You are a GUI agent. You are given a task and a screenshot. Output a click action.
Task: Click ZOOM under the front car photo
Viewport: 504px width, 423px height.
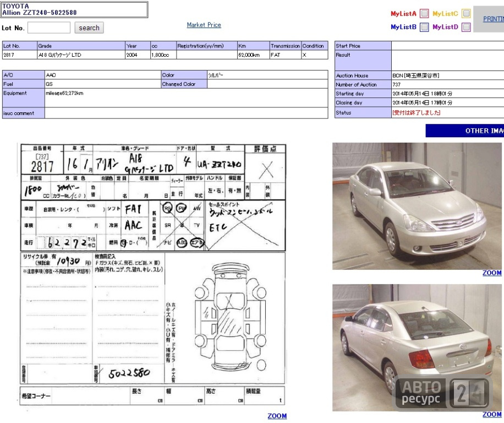[492, 273]
